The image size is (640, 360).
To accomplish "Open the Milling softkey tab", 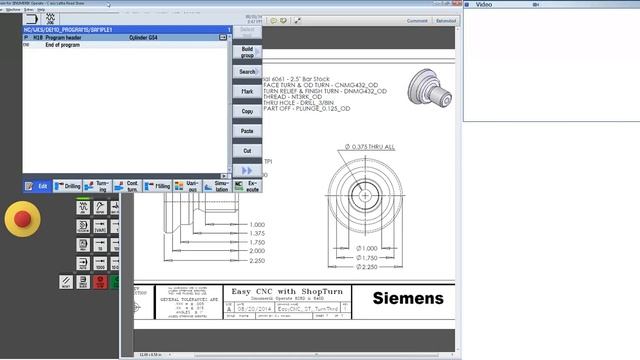I will click(157, 186).
